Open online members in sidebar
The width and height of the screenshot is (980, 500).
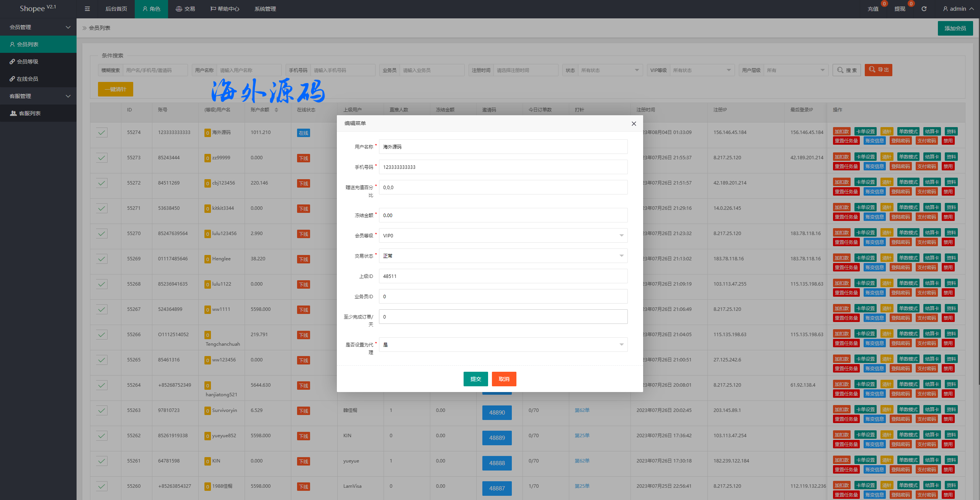[x=28, y=79]
